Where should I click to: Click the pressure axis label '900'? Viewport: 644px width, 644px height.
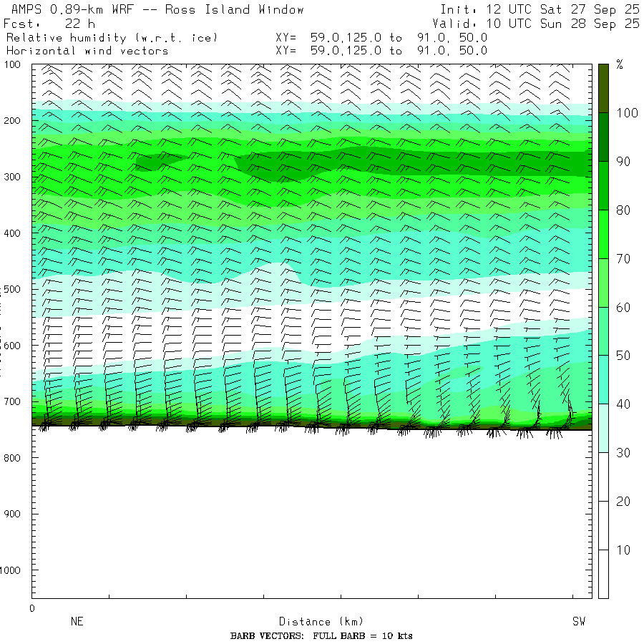(x=12, y=514)
